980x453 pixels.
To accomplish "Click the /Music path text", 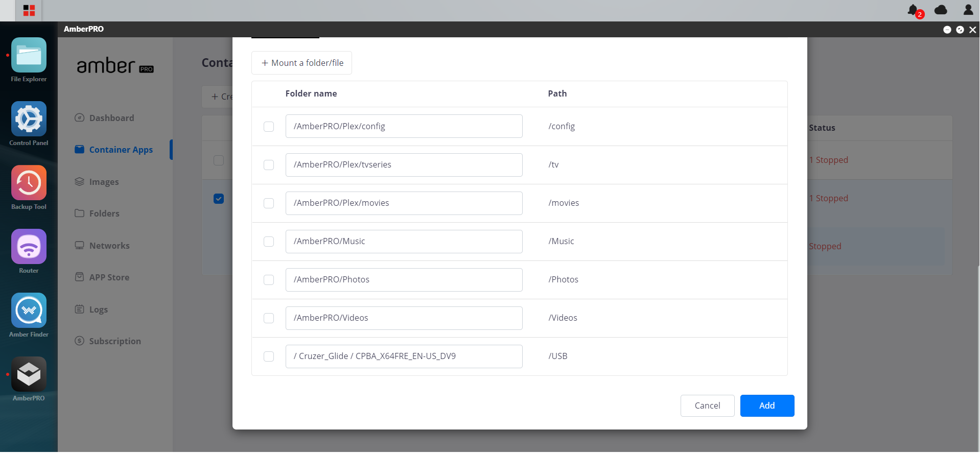I will (561, 241).
